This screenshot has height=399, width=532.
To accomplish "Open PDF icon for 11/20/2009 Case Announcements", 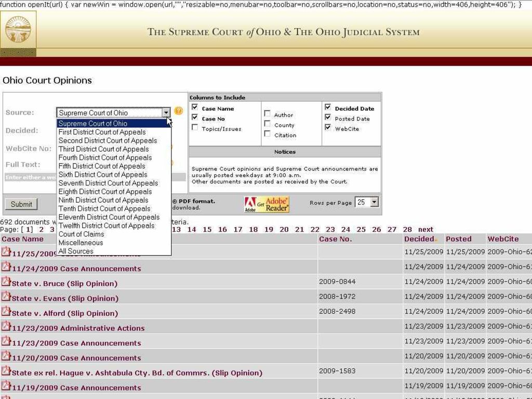I will pos(6,356).
